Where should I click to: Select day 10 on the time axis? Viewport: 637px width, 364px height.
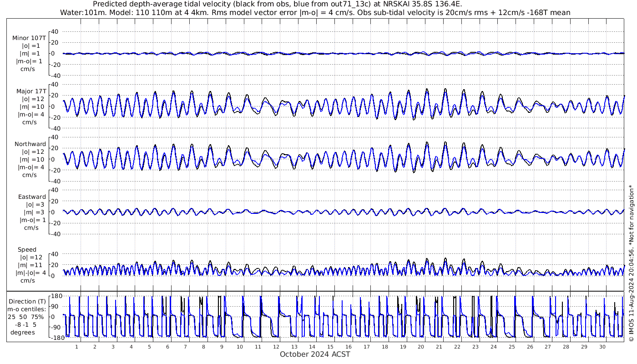click(x=240, y=346)
